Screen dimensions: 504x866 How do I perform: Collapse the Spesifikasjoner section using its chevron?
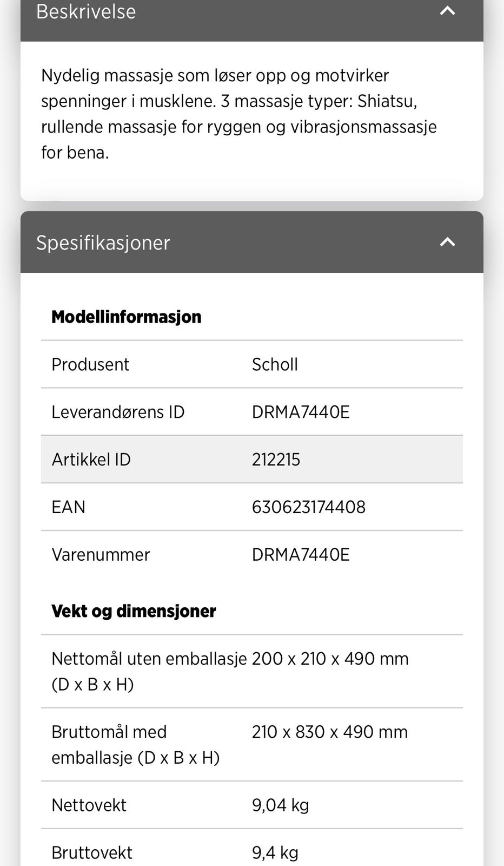(447, 242)
